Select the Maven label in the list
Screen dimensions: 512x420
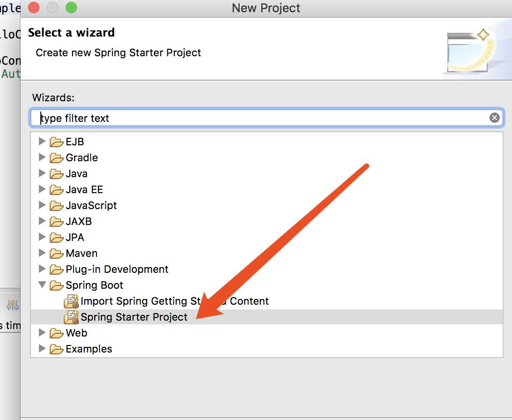click(82, 253)
